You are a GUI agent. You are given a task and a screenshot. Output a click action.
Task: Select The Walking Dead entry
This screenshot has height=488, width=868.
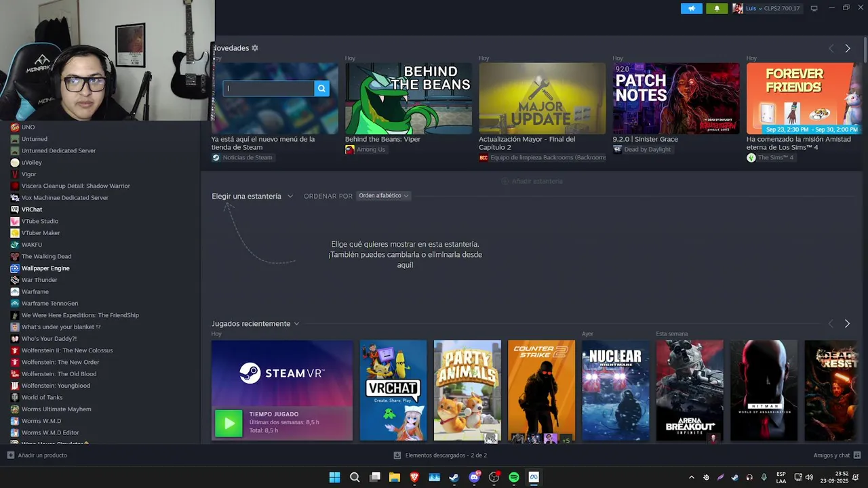(x=46, y=256)
